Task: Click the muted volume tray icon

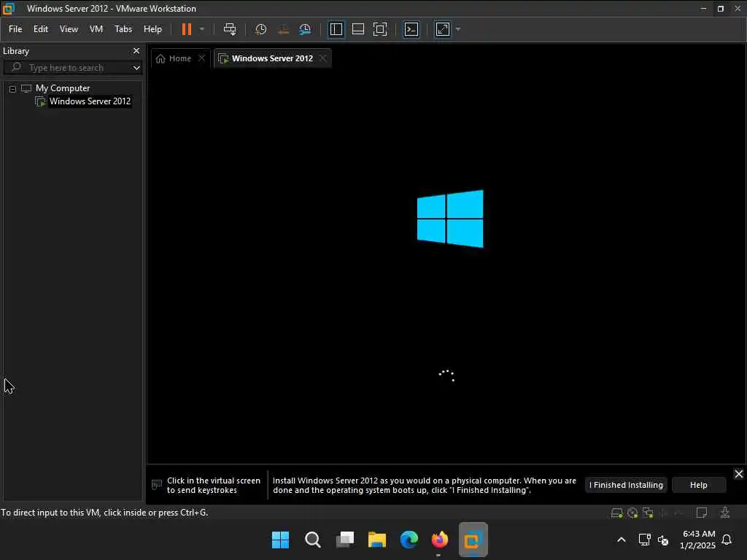Action: click(x=662, y=540)
